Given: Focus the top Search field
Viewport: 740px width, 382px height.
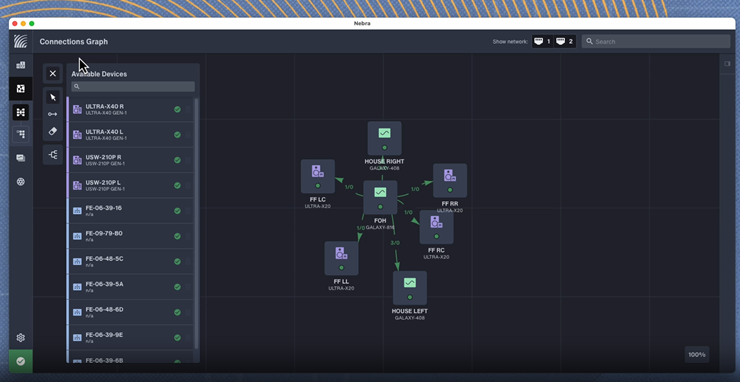Looking at the screenshot, I should pyautogui.click(x=656, y=42).
